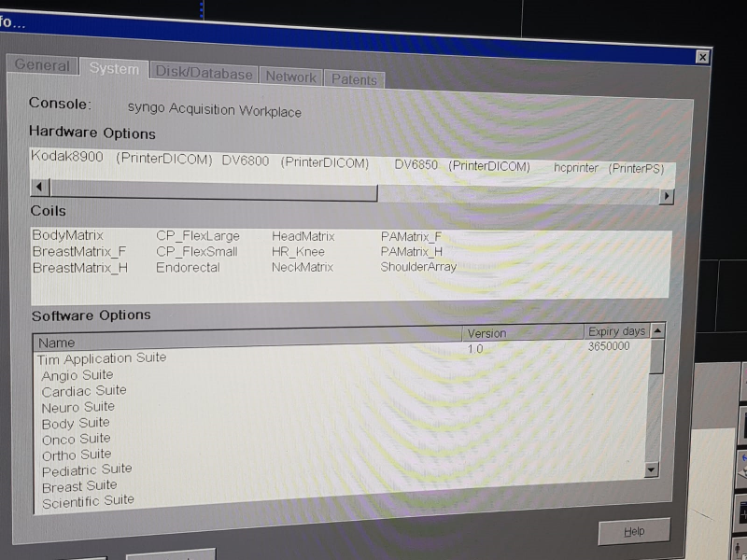
Task: Click the Expiry days column header
Action: [x=616, y=331]
